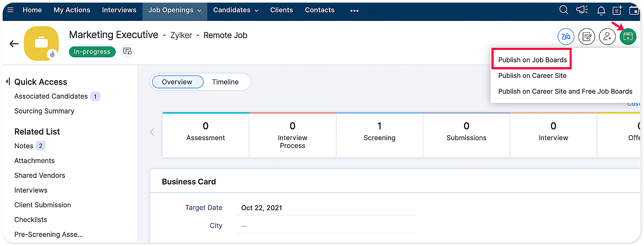Switch to the Timeline tab
Screen dimensions: 644x246
click(225, 82)
